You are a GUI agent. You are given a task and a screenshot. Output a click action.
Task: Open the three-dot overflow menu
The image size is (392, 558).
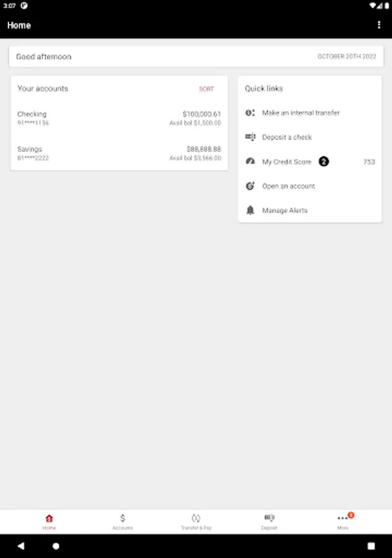tap(379, 25)
